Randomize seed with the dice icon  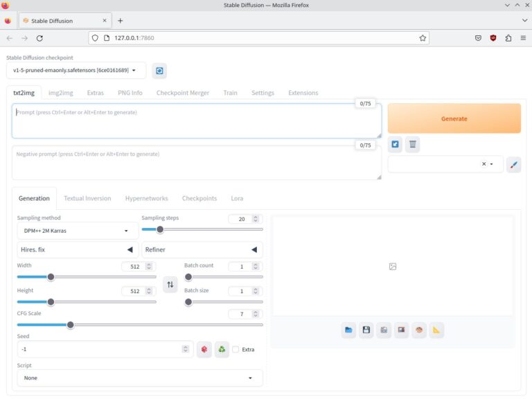[204, 349]
